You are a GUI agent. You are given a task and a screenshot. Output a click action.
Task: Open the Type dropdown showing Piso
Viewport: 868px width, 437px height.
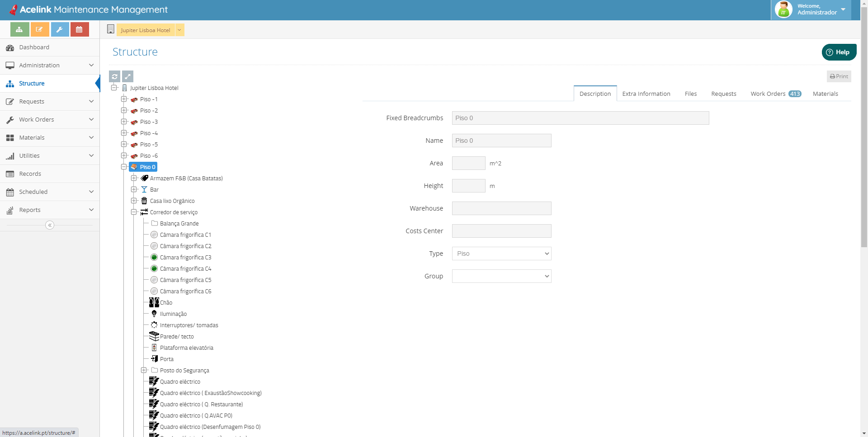(501, 254)
